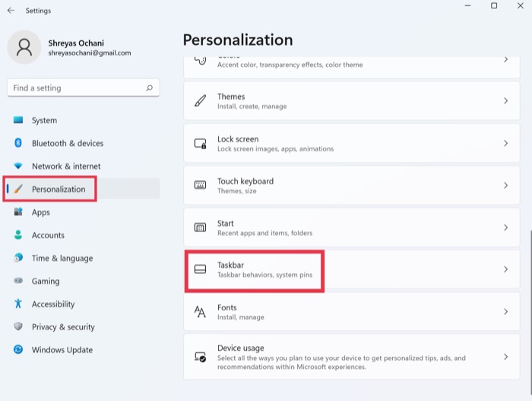Expand the Taskbar settings chevron
Image resolution: width=532 pixels, height=401 pixels.
point(505,269)
